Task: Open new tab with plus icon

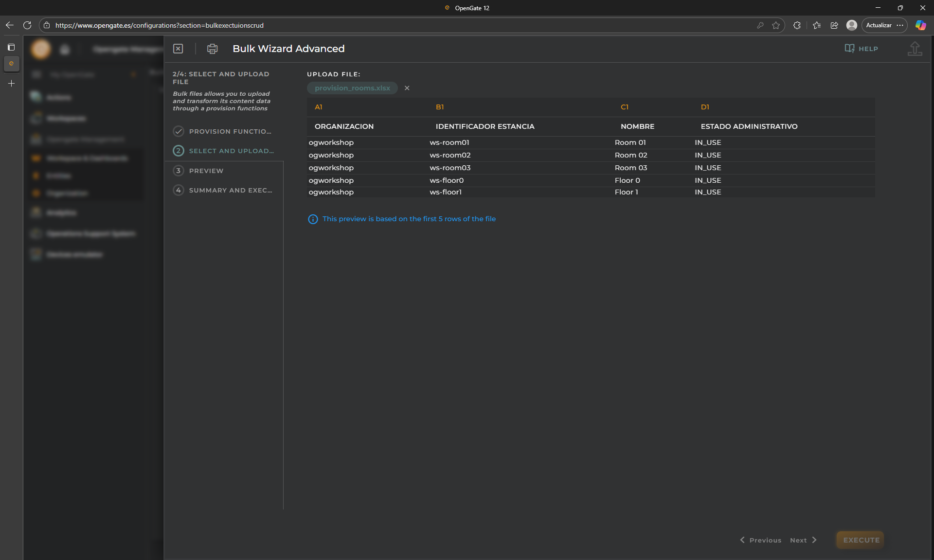Action: 11,84
